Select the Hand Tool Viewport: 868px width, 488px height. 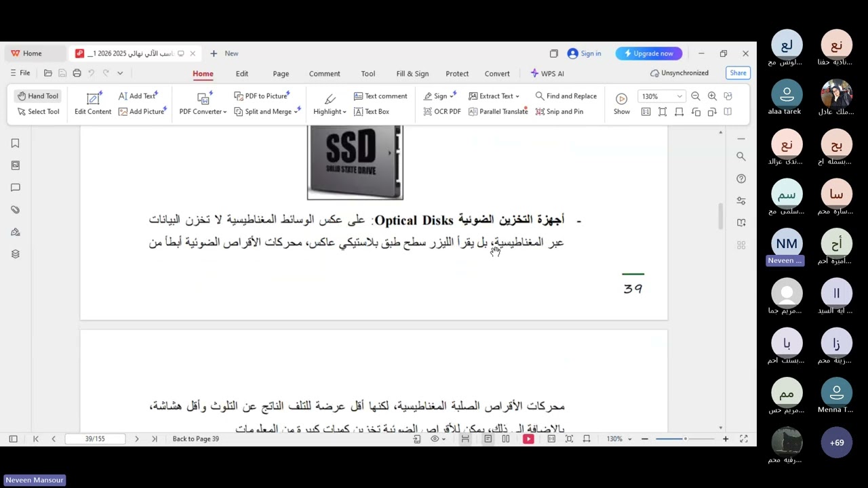click(x=38, y=96)
